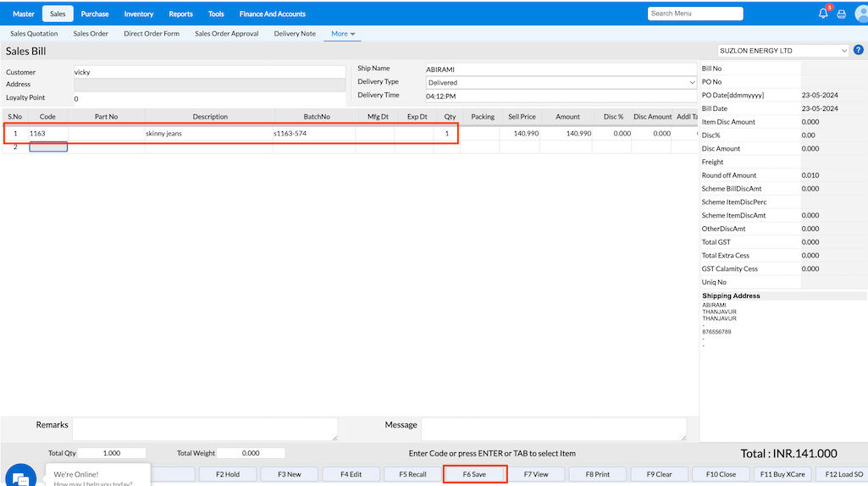This screenshot has height=486, width=868.
Task: Select the Code cell in row 2
Action: [x=48, y=147]
